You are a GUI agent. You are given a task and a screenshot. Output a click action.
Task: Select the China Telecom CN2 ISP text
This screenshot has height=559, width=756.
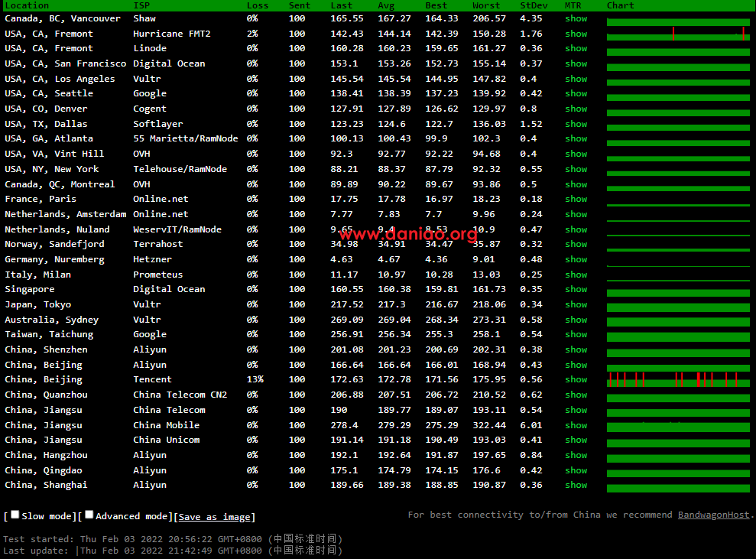[180, 395]
